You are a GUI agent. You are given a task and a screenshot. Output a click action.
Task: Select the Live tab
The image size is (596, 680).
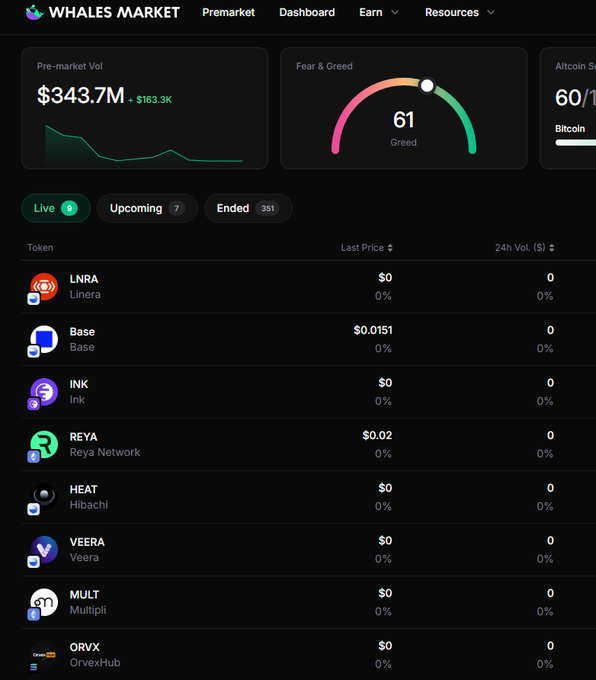pyautogui.click(x=56, y=208)
